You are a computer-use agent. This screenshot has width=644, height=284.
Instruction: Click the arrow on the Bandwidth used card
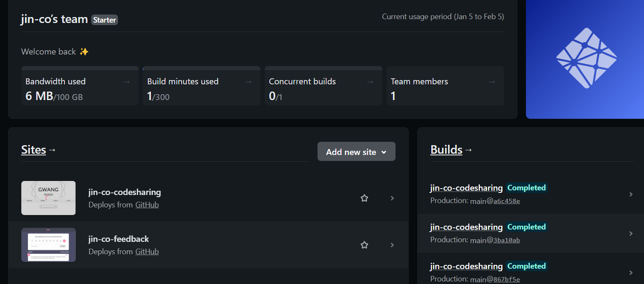[127, 81]
